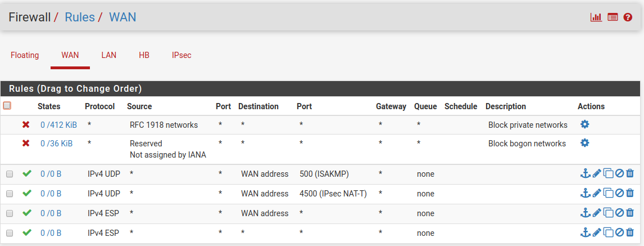Edit the 500 (ISAKMP) rule with pencil icon
The image size is (644, 246).
597,174
